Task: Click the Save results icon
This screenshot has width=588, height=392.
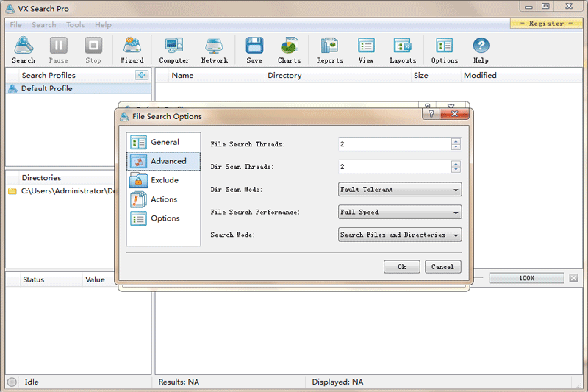Action: pyautogui.click(x=254, y=50)
